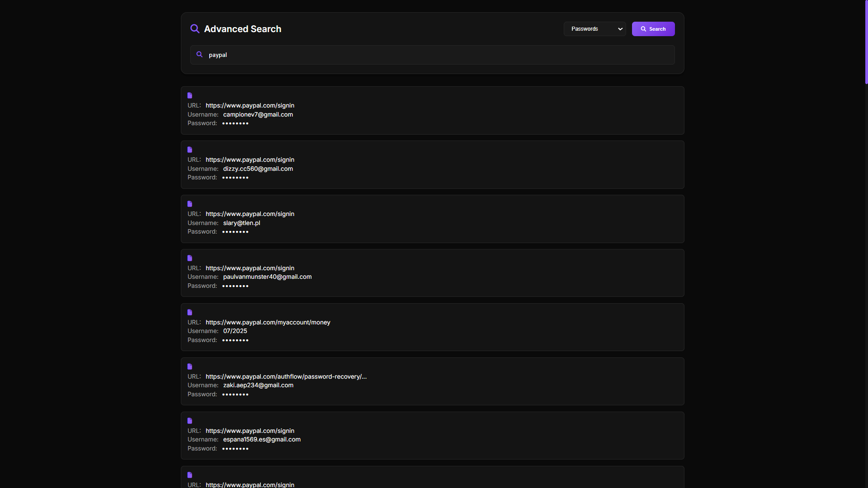Image resolution: width=868 pixels, height=488 pixels.
Task: Click the file icon on the paulvanmunster40@gmail.com card
Action: tap(190, 258)
